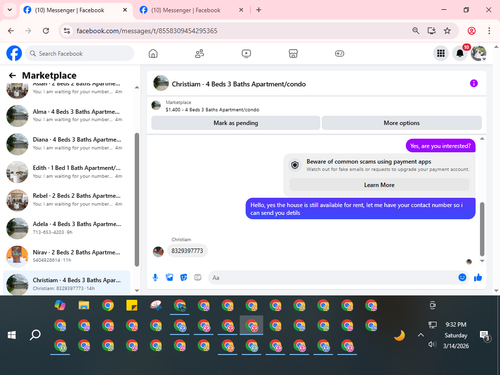
Task: Open Sticky Notes from taskbar
Action: [132, 305]
